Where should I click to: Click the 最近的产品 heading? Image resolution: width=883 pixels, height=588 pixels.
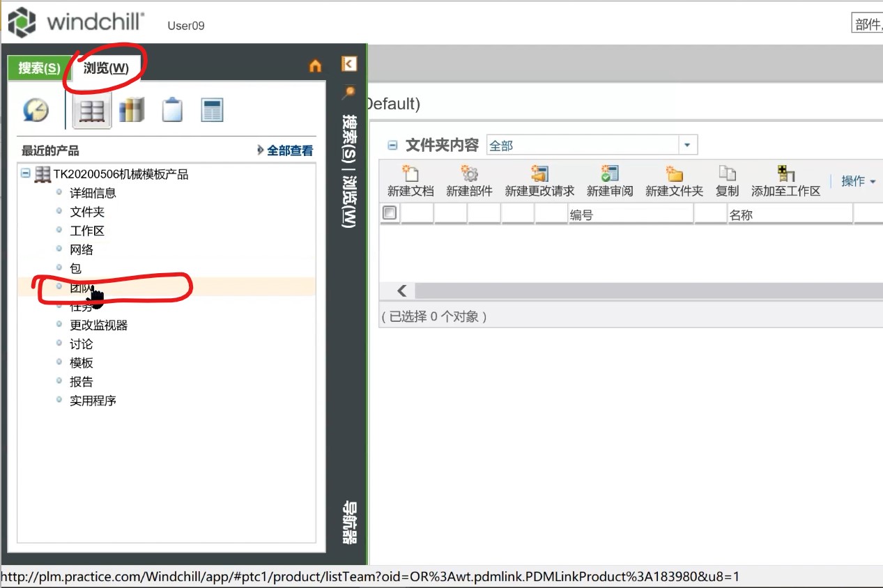click(x=50, y=150)
